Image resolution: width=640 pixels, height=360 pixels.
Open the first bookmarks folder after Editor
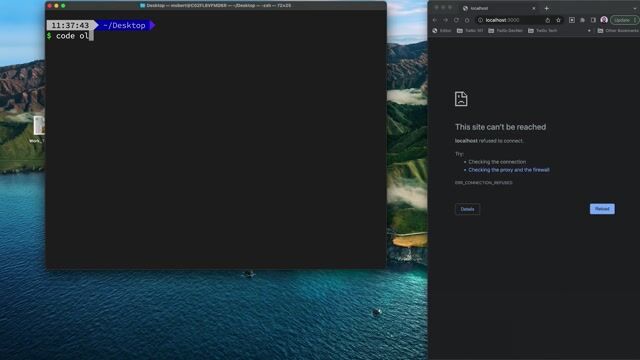470,31
